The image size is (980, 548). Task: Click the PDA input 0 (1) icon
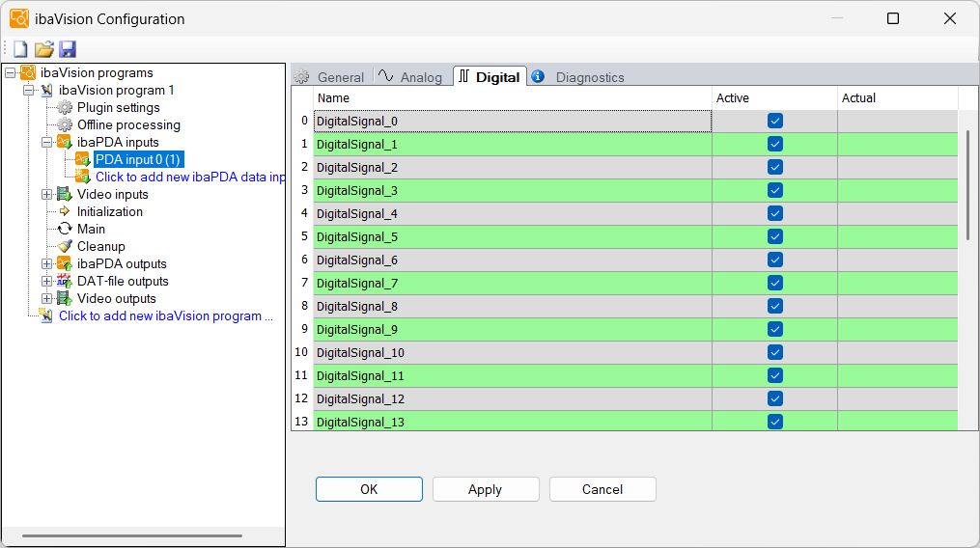click(82, 159)
